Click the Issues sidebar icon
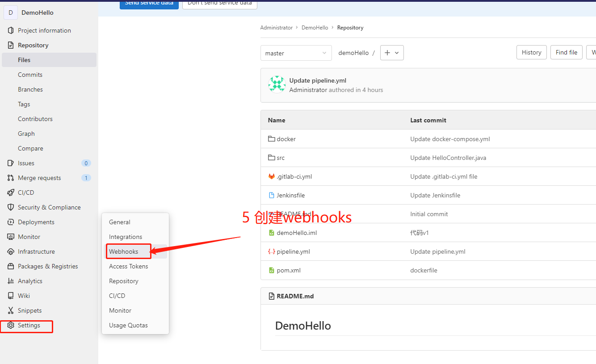This screenshot has height=364, width=596. tap(11, 163)
